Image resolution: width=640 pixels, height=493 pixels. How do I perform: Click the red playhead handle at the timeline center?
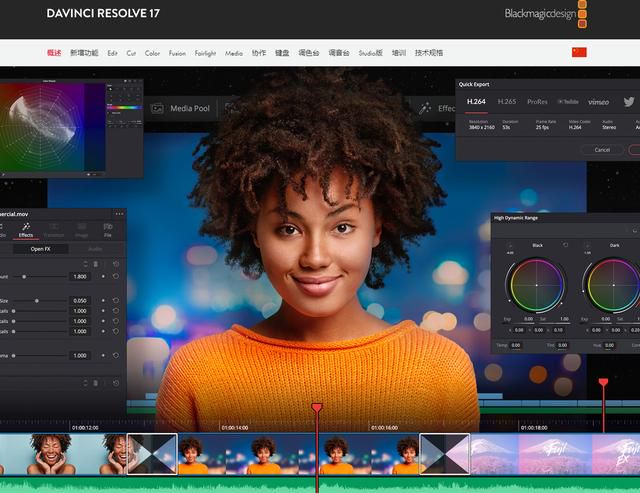[x=317, y=407]
